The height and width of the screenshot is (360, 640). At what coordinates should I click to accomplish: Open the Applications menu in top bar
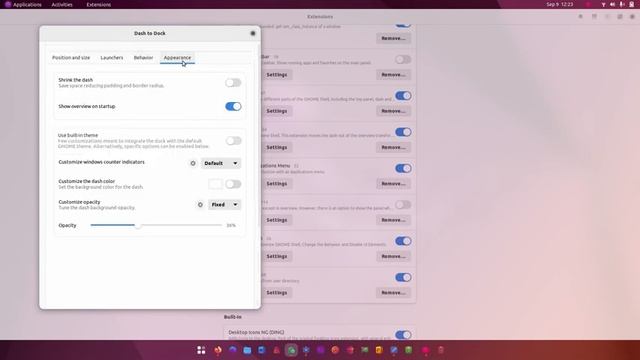pyautogui.click(x=27, y=4)
